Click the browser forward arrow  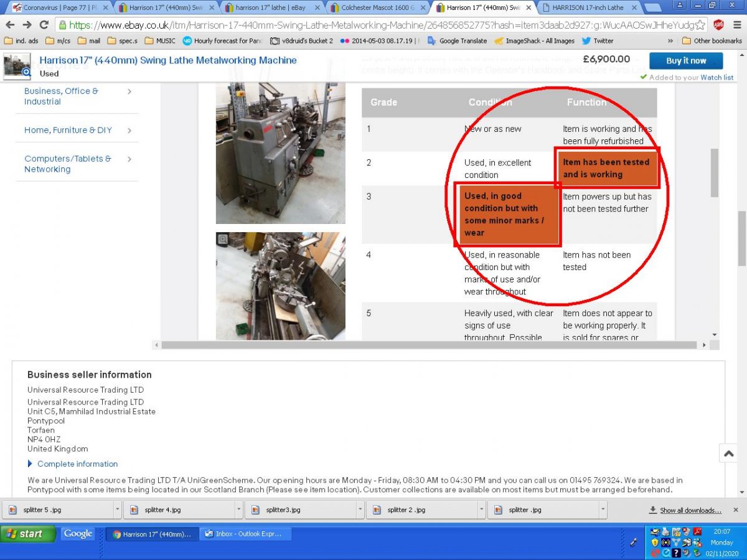(x=27, y=25)
